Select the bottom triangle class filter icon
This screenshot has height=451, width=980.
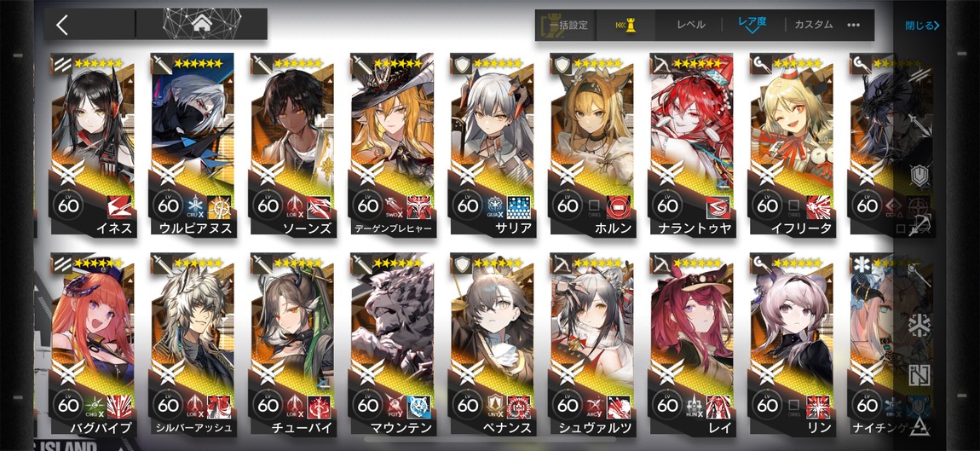[919, 426]
